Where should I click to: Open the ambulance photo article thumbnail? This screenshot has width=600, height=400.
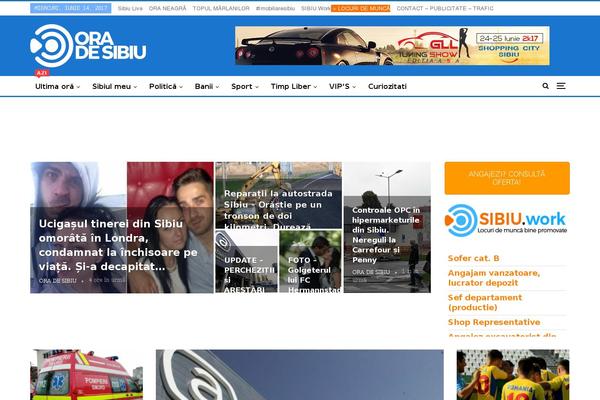tap(86, 375)
